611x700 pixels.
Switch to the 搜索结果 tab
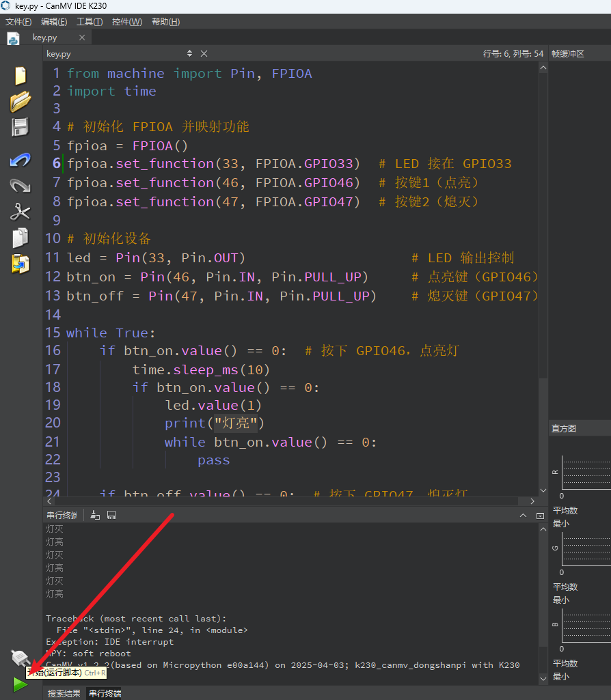(64, 693)
